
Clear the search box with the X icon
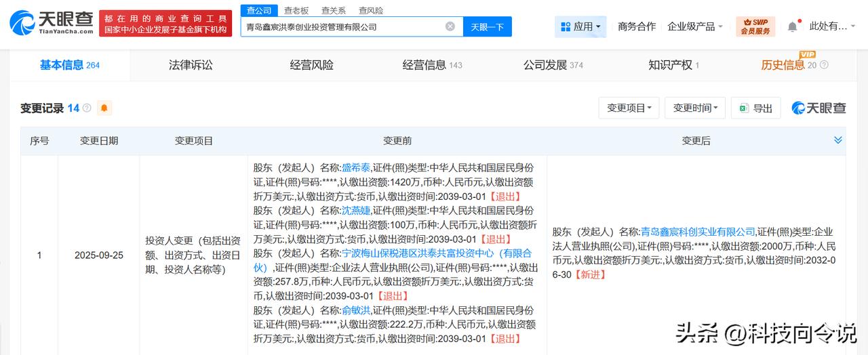tap(450, 26)
